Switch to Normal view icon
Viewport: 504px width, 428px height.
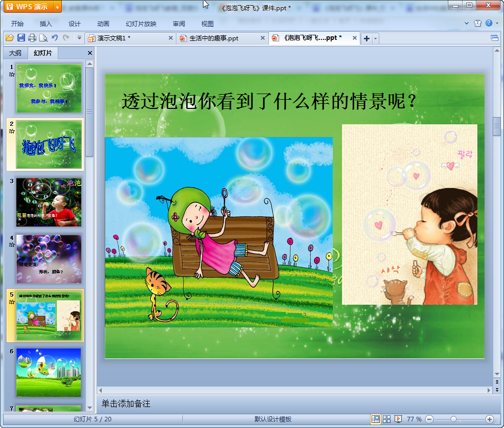pyautogui.click(x=375, y=419)
